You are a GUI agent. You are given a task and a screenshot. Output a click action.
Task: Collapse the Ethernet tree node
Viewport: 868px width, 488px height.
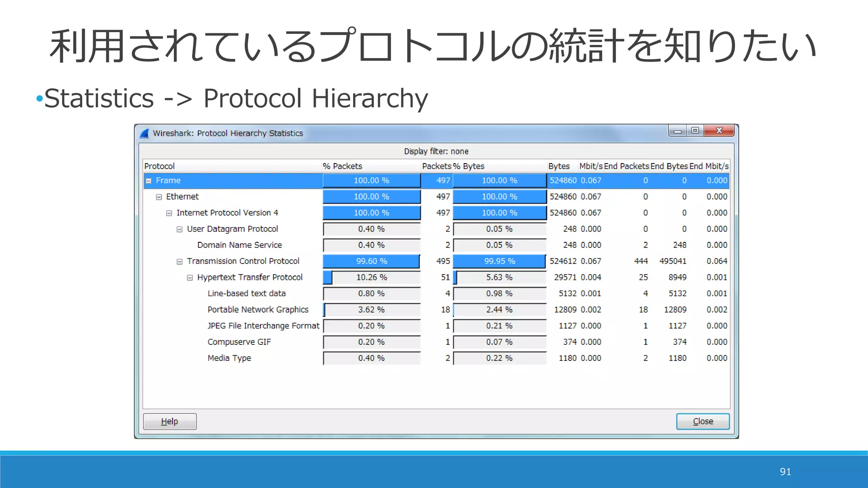click(x=159, y=197)
